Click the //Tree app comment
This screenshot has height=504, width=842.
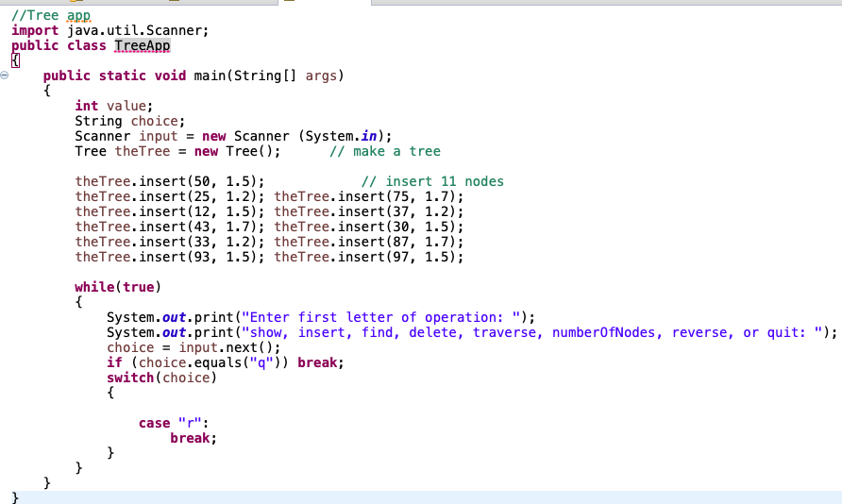(x=51, y=15)
